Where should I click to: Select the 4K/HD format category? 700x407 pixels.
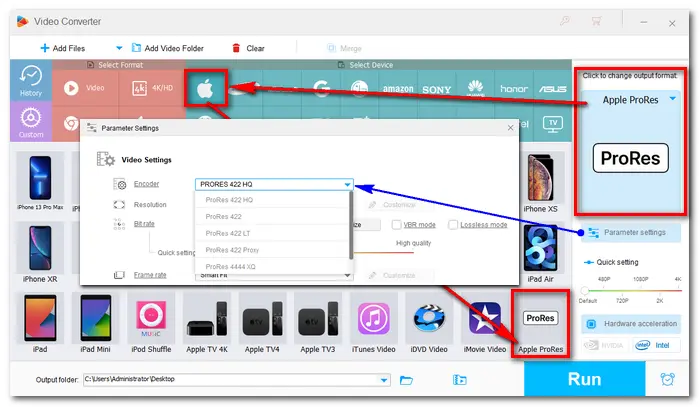pyautogui.click(x=152, y=88)
